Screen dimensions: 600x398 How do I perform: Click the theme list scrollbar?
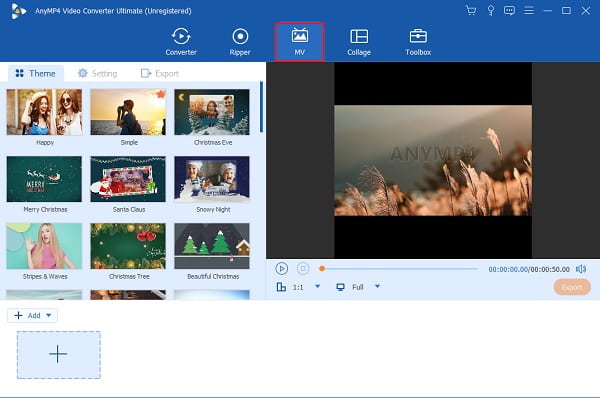[261, 107]
